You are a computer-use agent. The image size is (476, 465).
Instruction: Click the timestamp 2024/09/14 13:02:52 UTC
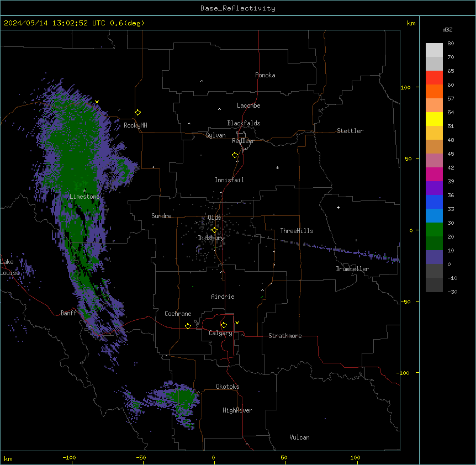click(x=54, y=23)
